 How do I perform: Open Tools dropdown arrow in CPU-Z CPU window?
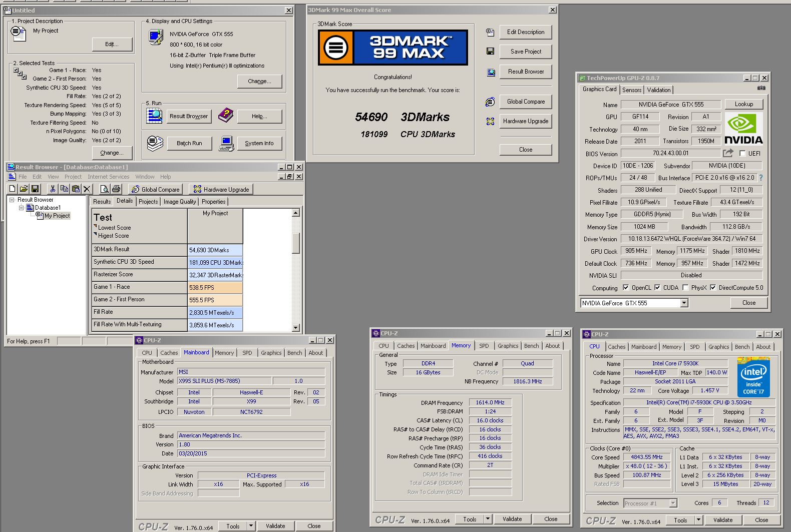coord(699,520)
